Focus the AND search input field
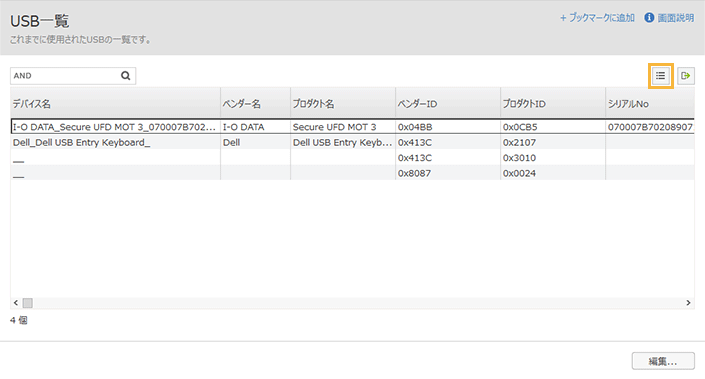The height and width of the screenshot is (379, 705). [x=66, y=76]
